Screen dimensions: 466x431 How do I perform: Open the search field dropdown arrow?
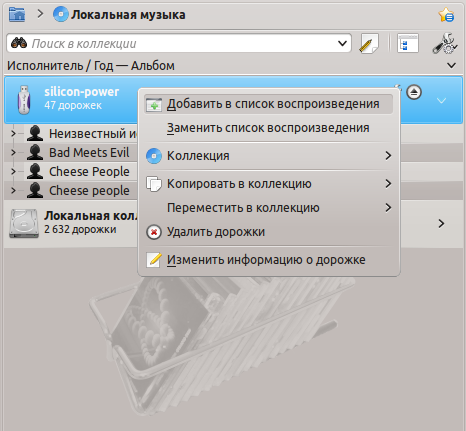pyautogui.click(x=342, y=43)
